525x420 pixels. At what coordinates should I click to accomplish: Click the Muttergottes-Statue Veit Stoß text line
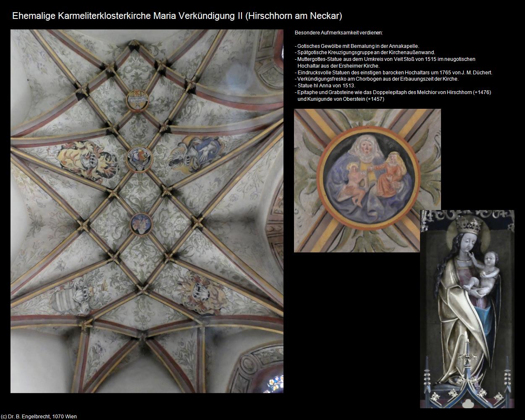[385, 59]
